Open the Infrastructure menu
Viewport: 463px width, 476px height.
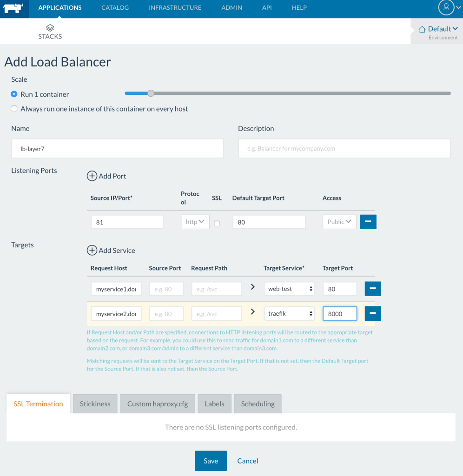(175, 8)
